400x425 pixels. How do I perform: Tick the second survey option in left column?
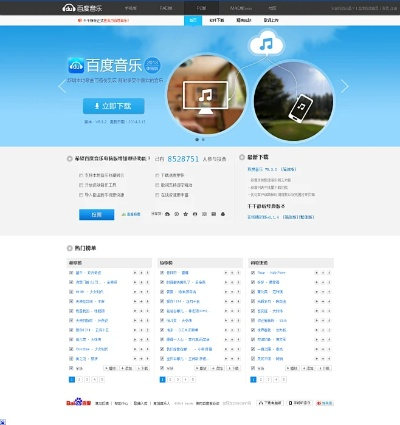[81, 185]
